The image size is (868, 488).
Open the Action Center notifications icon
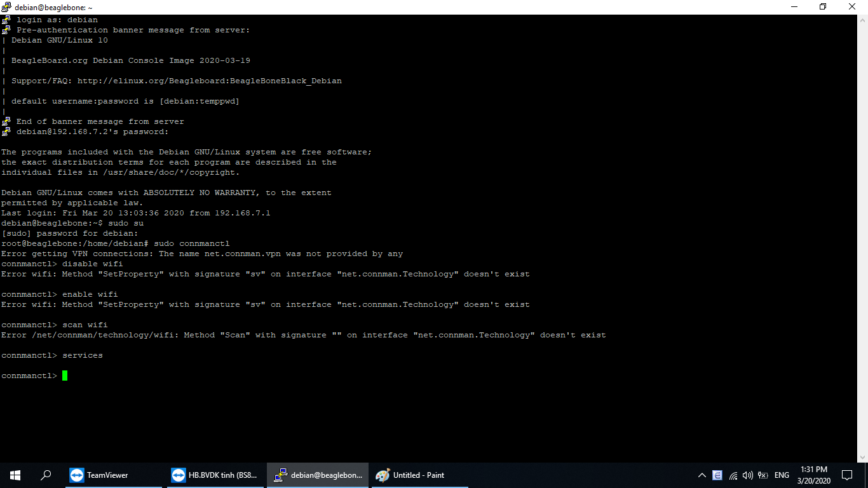pos(847,475)
